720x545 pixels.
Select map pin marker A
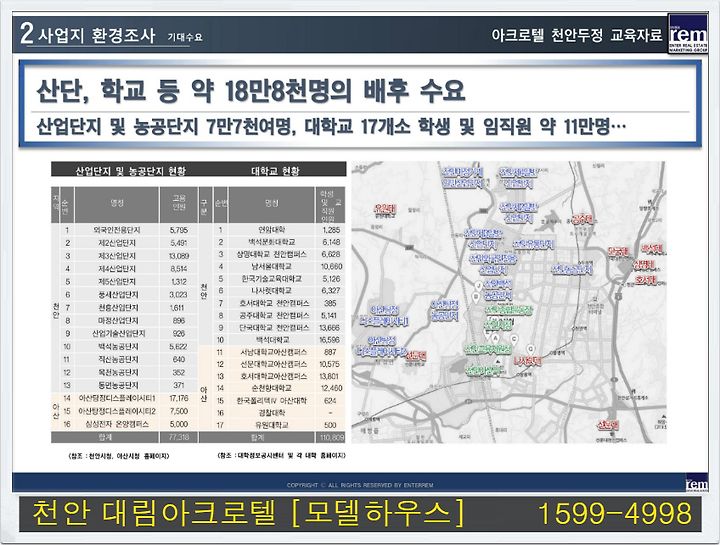tap(495, 338)
